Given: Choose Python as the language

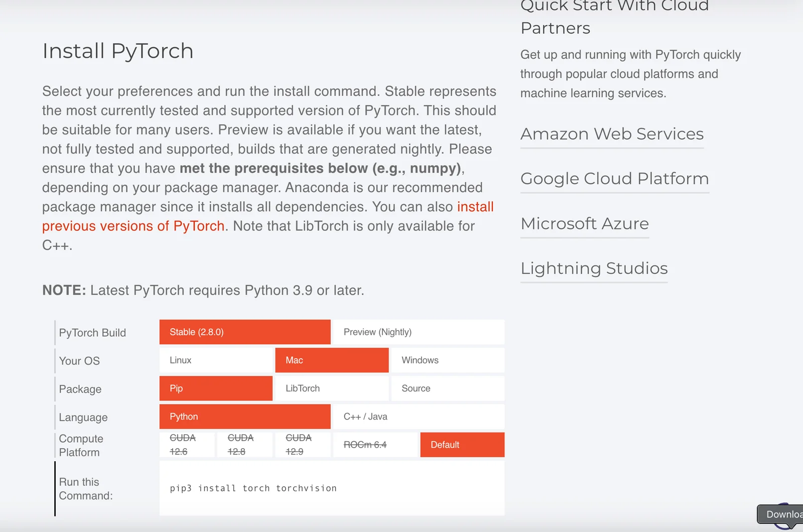Looking at the screenshot, I should pyautogui.click(x=244, y=417).
